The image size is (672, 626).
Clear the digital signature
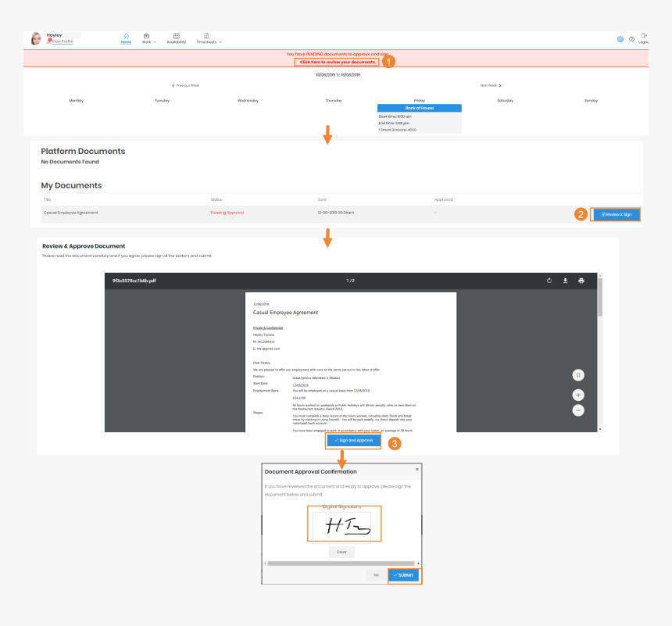pos(341,552)
